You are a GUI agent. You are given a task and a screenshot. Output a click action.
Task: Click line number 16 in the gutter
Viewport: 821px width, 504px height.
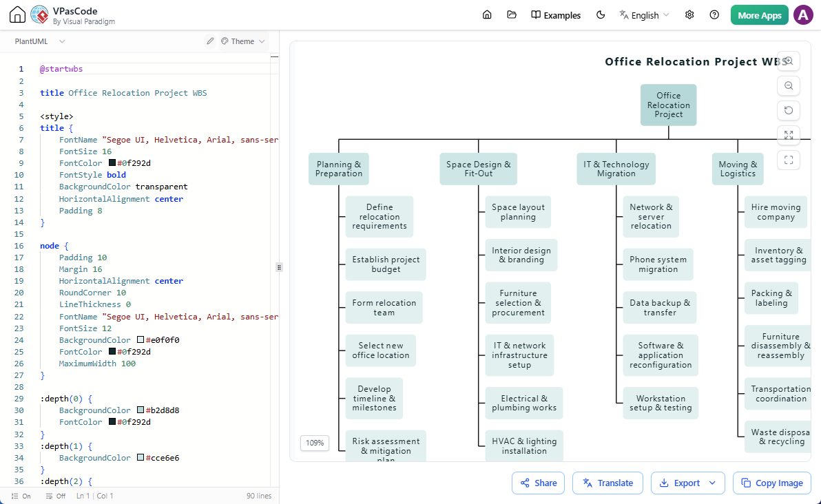[19, 245]
